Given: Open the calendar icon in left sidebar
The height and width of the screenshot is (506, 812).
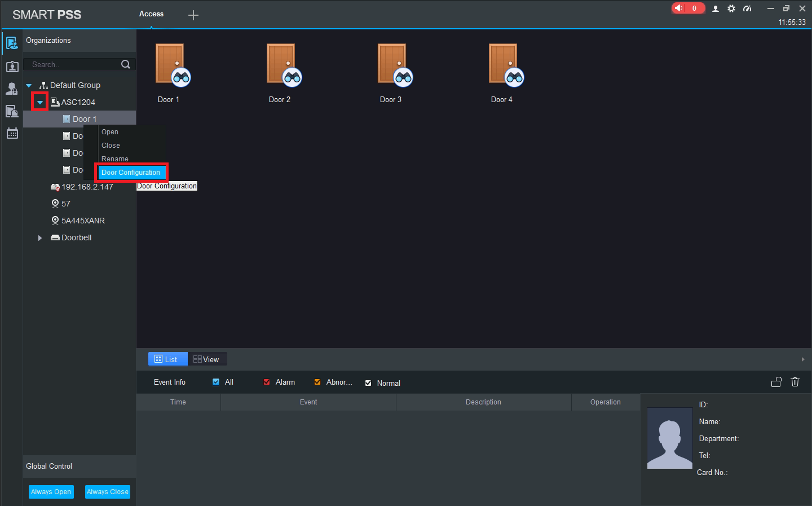Looking at the screenshot, I should [x=12, y=133].
